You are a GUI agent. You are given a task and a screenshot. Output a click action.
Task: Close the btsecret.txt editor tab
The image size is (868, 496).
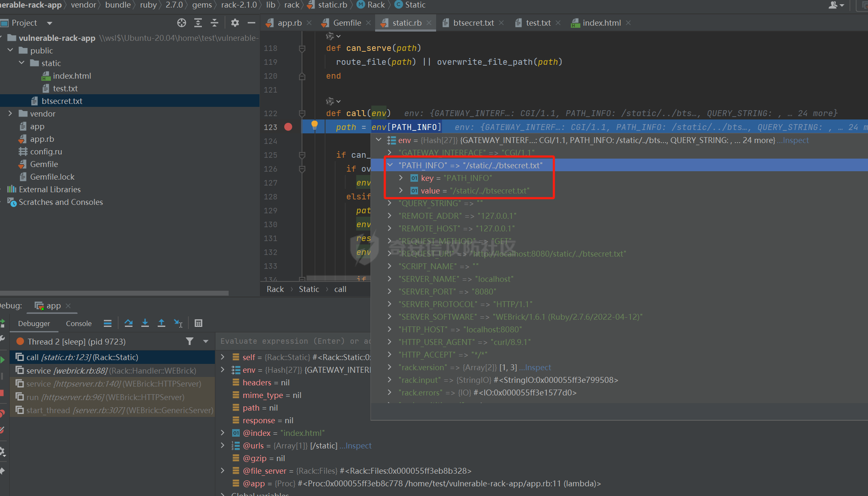[501, 23]
